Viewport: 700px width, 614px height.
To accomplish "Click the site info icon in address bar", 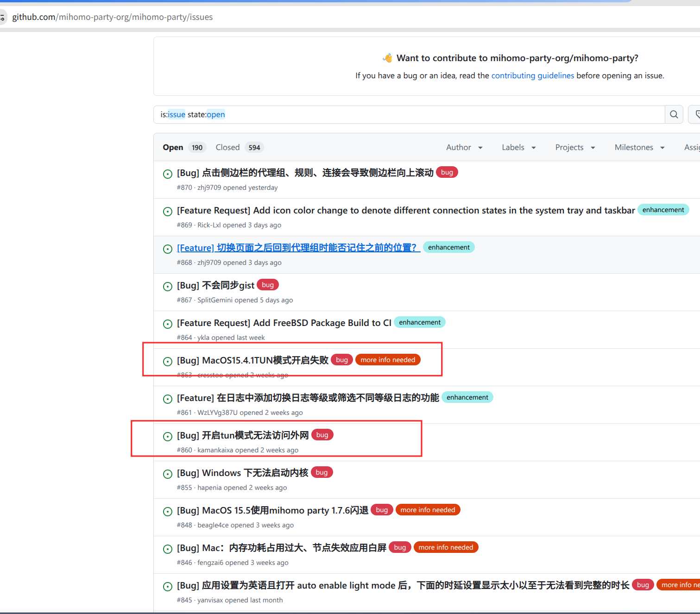I will coord(2,17).
